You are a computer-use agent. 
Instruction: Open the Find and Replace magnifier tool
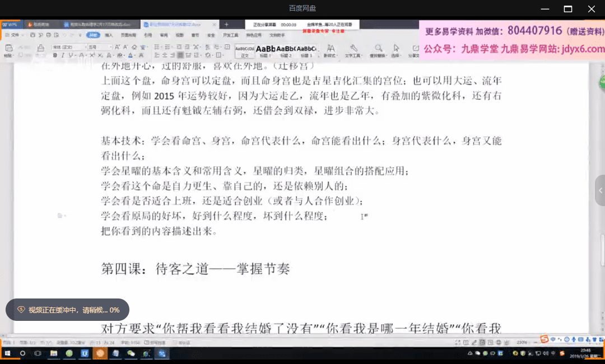[379, 49]
